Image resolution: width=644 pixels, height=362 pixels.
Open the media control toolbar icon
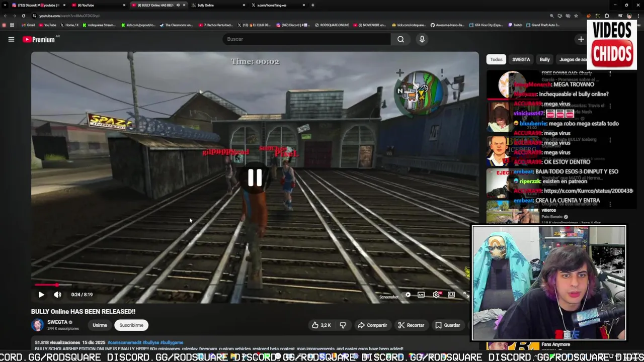click(620, 16)
